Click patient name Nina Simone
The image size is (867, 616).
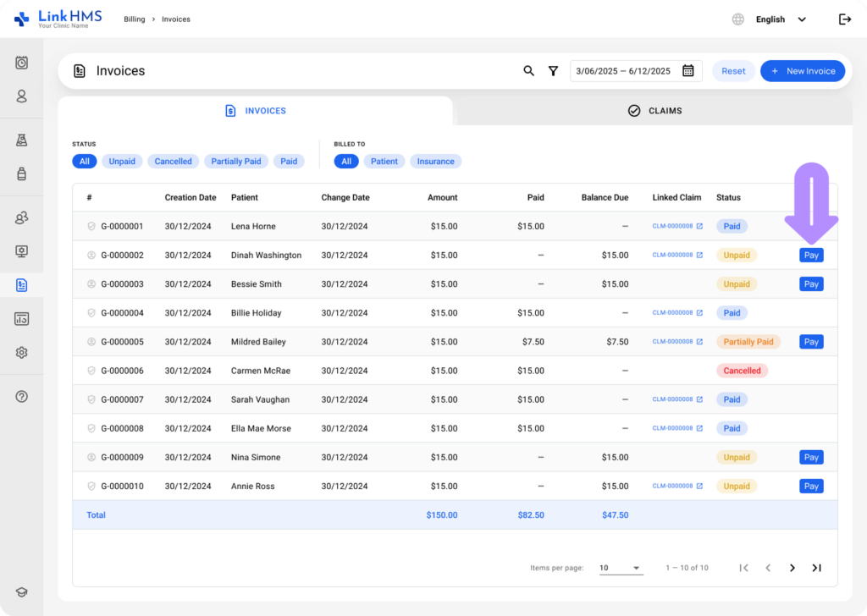(x=256, y=457)
